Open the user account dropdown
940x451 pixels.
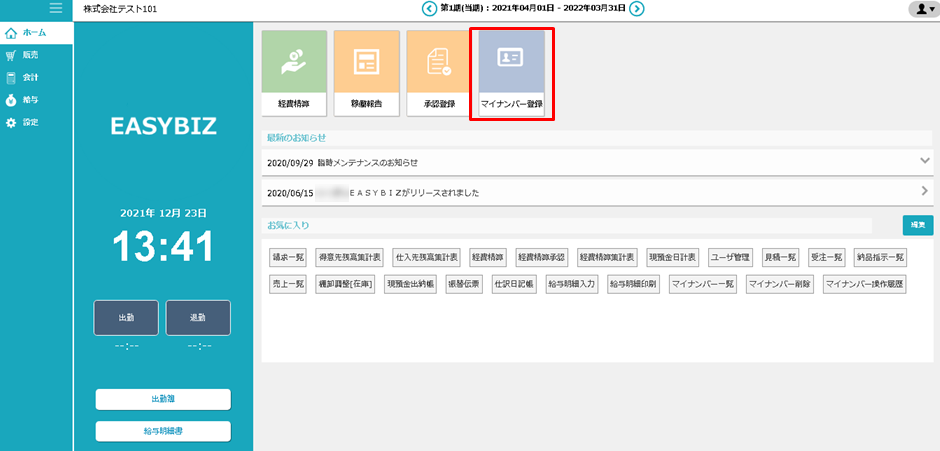[921, 9]
